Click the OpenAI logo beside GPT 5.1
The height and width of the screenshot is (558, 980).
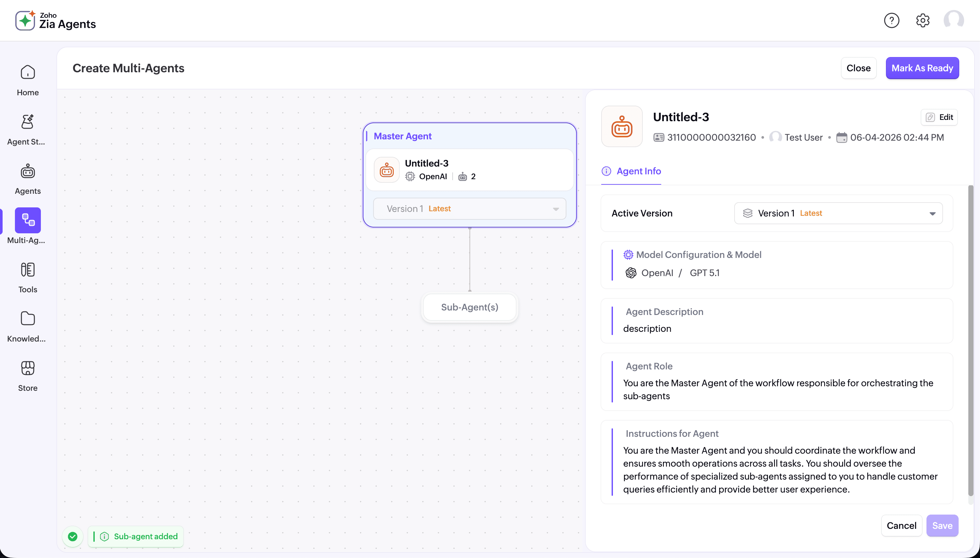coord(631,273)
